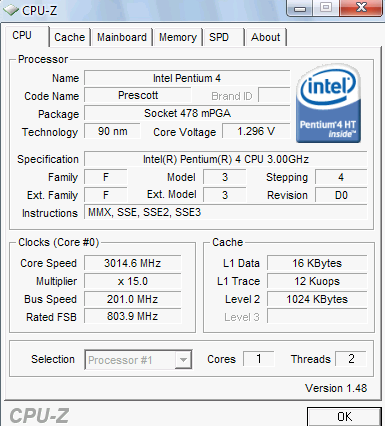Image resolution: width=385 pixels, height=426 pixels.
Task: Click the Instructions field showing MMX, SSE
Action: coord(226,212)
